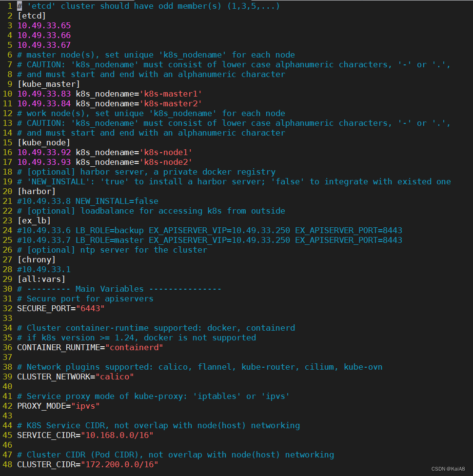Click the 'docker is not supported' comment
473x476 pixels.
137,338
